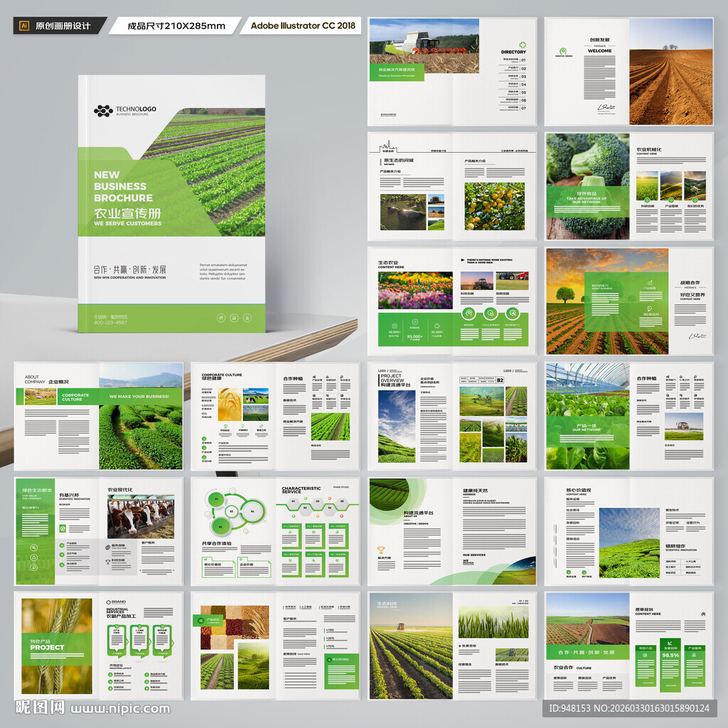Click the 农业现代化 heading above the cows

(119, 489)
